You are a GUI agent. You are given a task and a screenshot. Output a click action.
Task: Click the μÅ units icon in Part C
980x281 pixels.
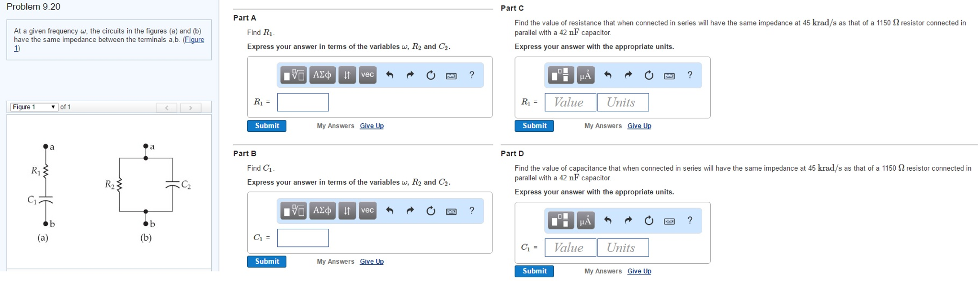pos(585,75)
